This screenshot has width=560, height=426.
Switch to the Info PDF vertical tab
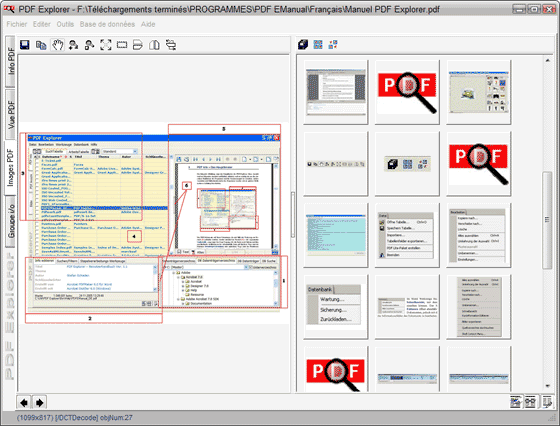tap(10, 61)
